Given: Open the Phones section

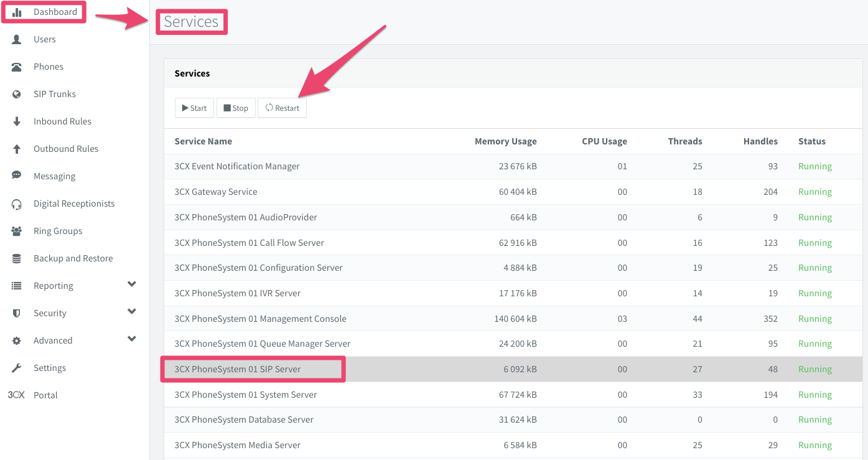Looking at the screenshot, I should (49, 67).
